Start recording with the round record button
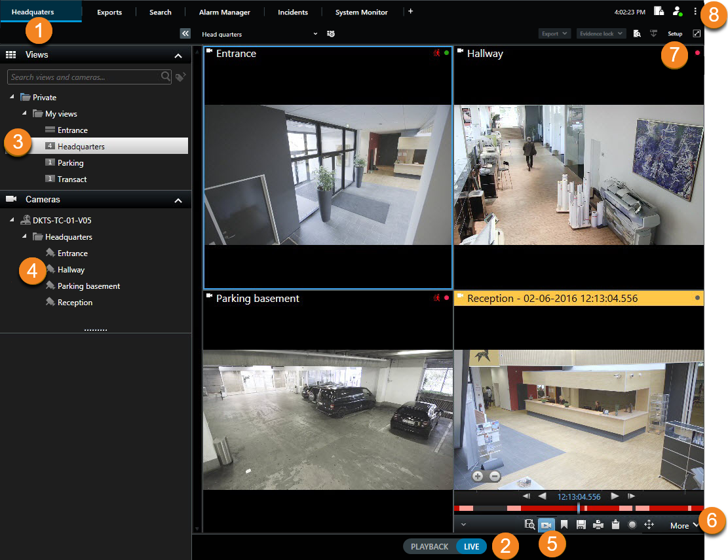 632,525
